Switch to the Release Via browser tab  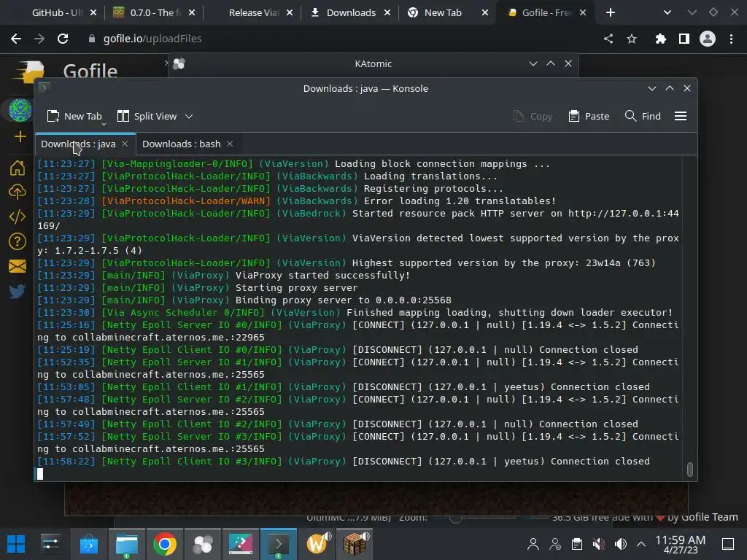[x=252, y=13]
